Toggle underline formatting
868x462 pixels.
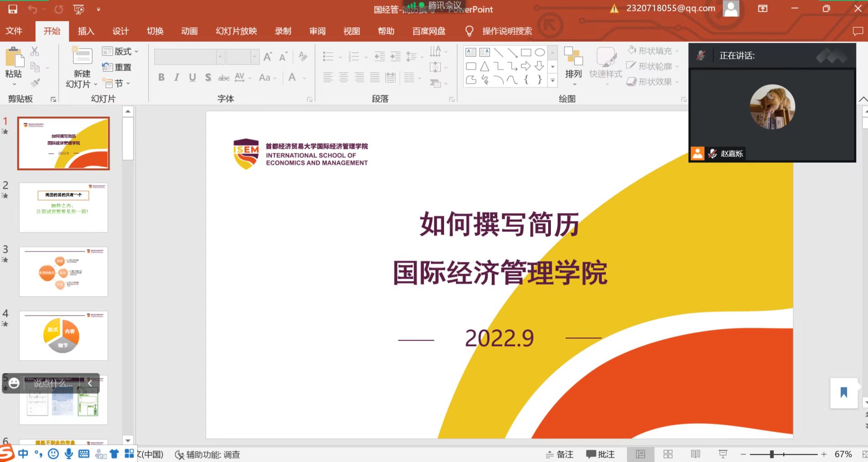(192, 77)
